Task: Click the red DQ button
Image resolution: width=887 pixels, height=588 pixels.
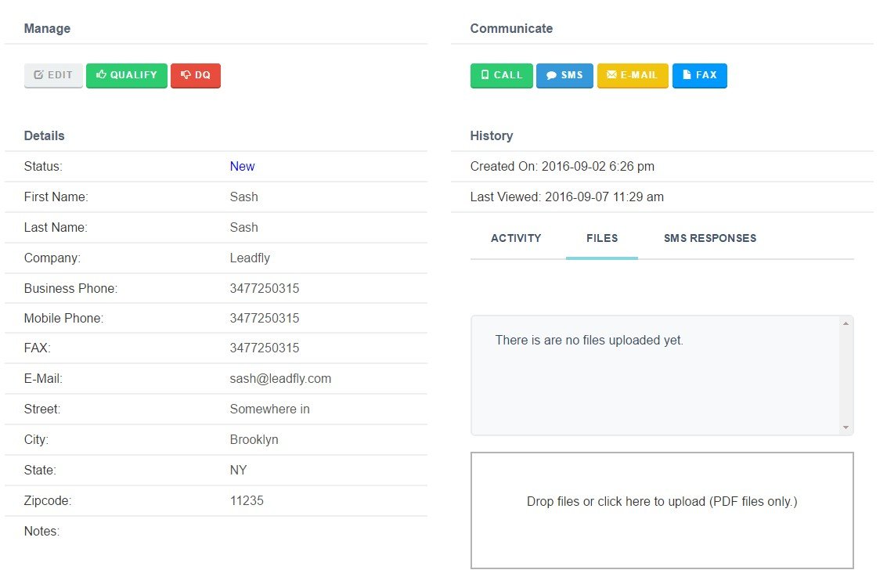Action: point(196,75)
